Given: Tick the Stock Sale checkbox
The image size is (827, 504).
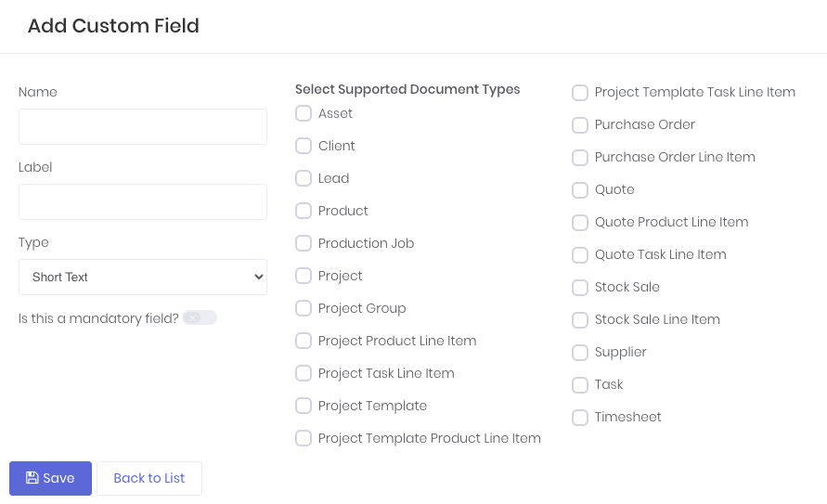Looking at the screenshot, I should click(x=580, y=287).
